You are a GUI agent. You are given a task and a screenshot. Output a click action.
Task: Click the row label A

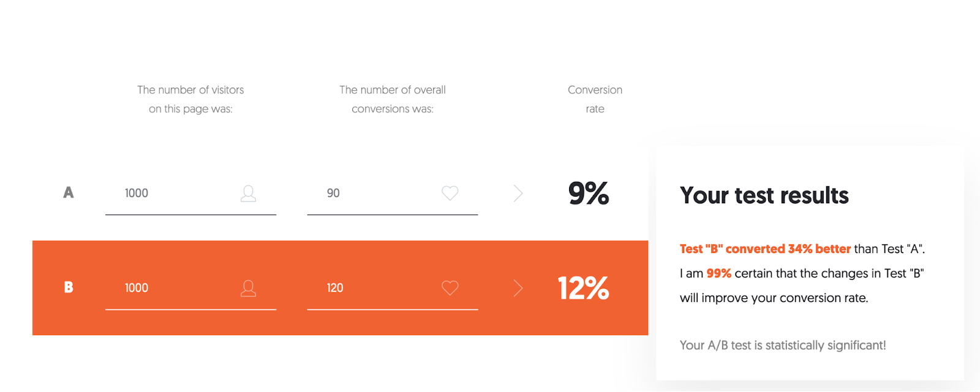69,193
